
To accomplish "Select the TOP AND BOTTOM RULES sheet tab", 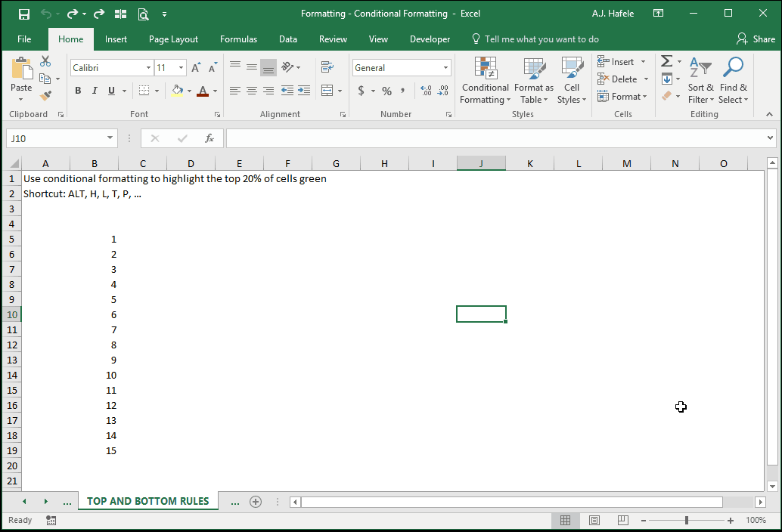I will [147, 501].
